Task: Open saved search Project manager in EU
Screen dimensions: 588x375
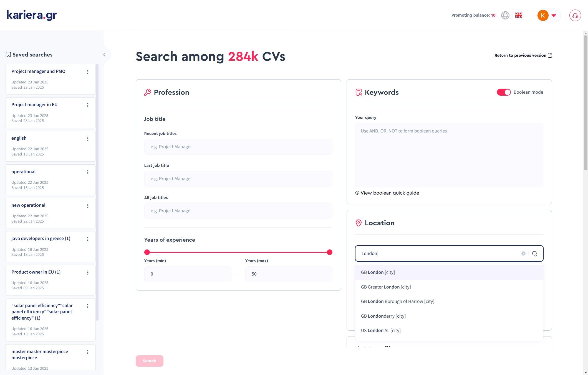Action: (34, 105)
